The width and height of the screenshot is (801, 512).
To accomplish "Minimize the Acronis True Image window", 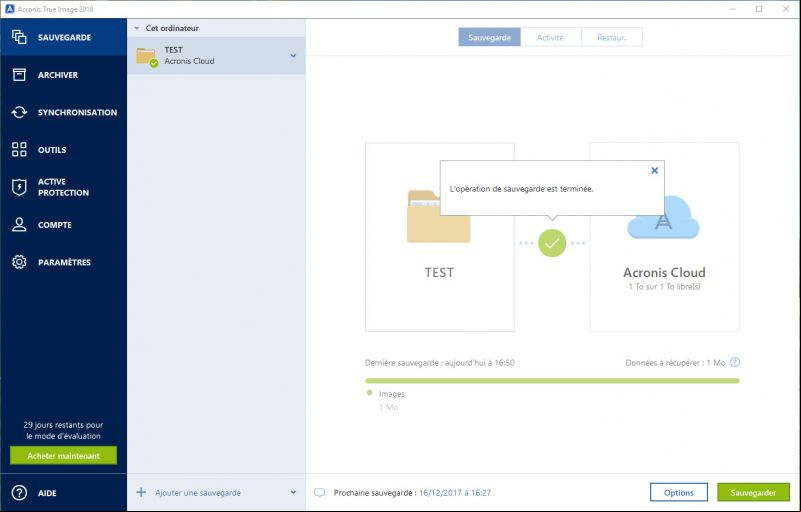I will click(x=733, y=9).
